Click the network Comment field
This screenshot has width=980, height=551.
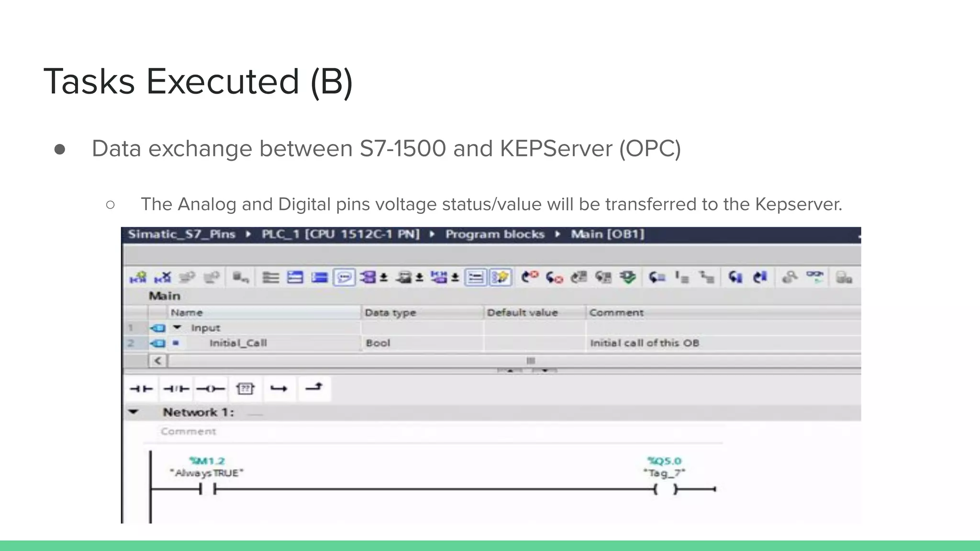pyautogui.click(x=188, y=431)
